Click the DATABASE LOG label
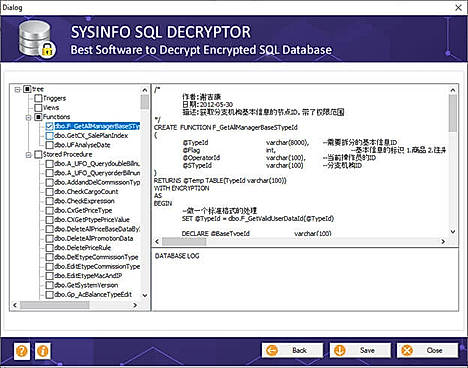The height and width of the screenshot is (368, 468). click(177, 256)
